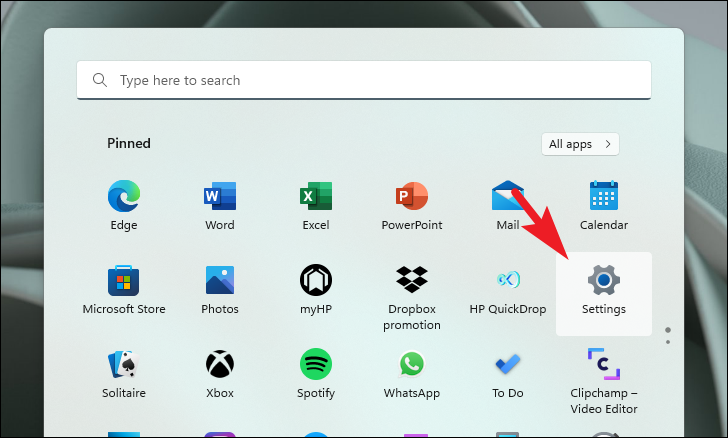Go to next pinned page dot
This screenshot has height=438, width=728.
[668, 342]
